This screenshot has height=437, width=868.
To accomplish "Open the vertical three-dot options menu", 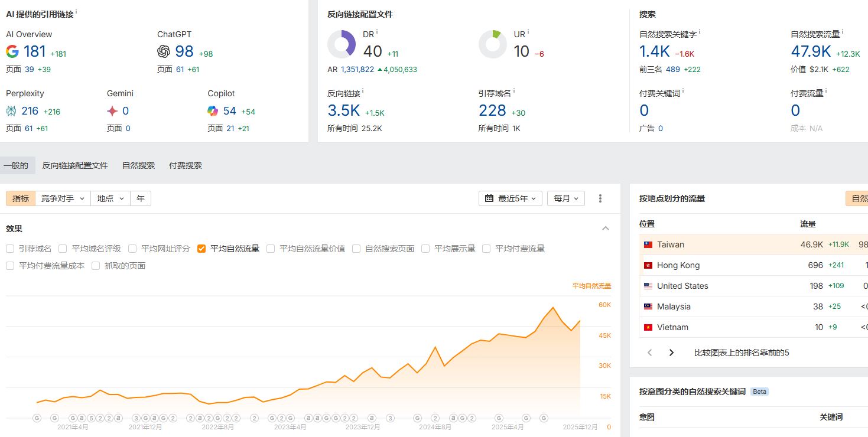I will tap(600, 198).
